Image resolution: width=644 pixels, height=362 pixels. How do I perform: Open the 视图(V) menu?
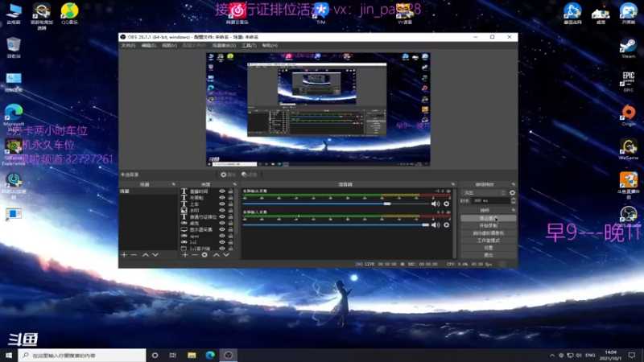click(x=169, y=46)
